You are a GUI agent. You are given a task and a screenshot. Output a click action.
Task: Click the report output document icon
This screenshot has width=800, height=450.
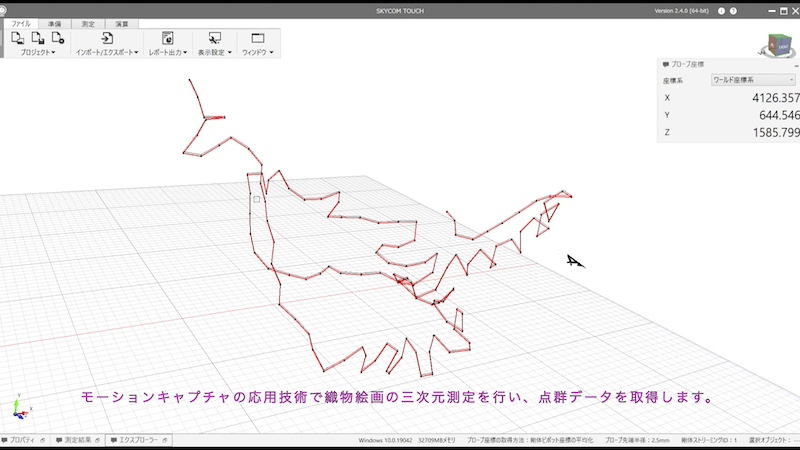pyautogui.click(x=167, y=37)
